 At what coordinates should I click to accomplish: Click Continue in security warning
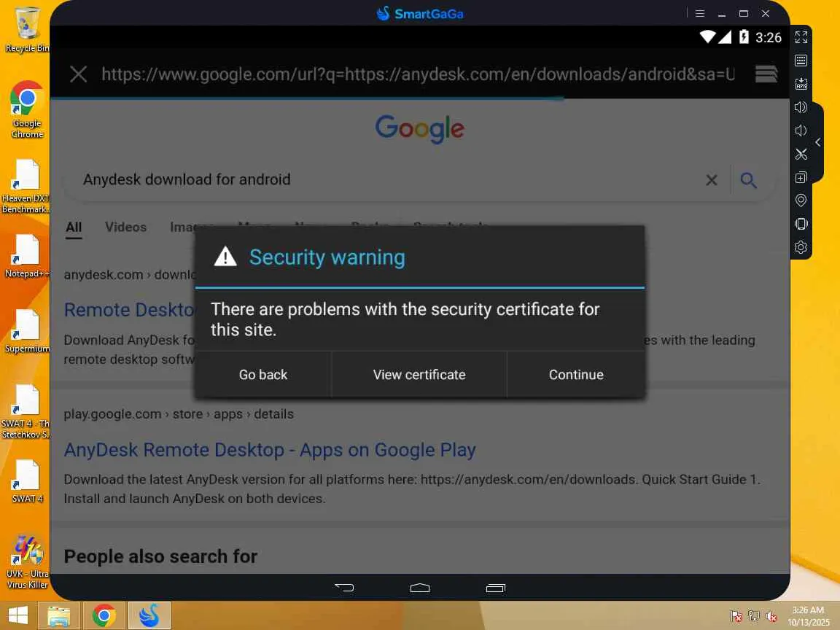click(x=576, y=375)
